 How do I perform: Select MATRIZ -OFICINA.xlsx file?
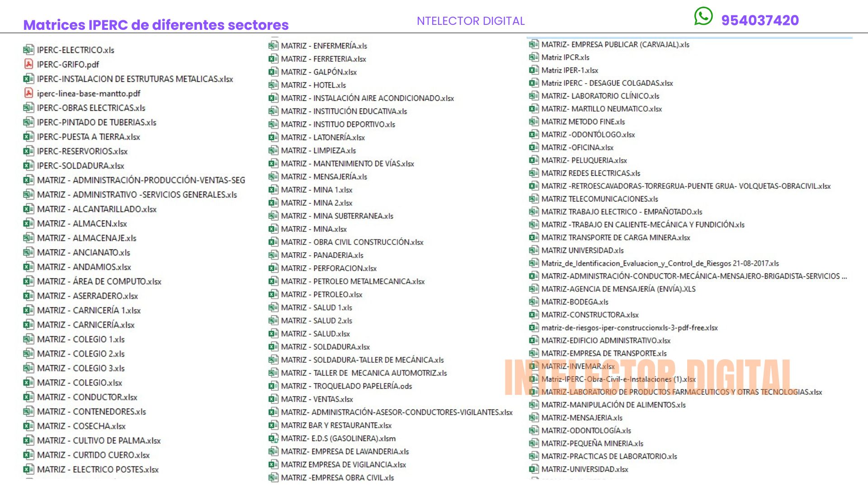point(577,147)
